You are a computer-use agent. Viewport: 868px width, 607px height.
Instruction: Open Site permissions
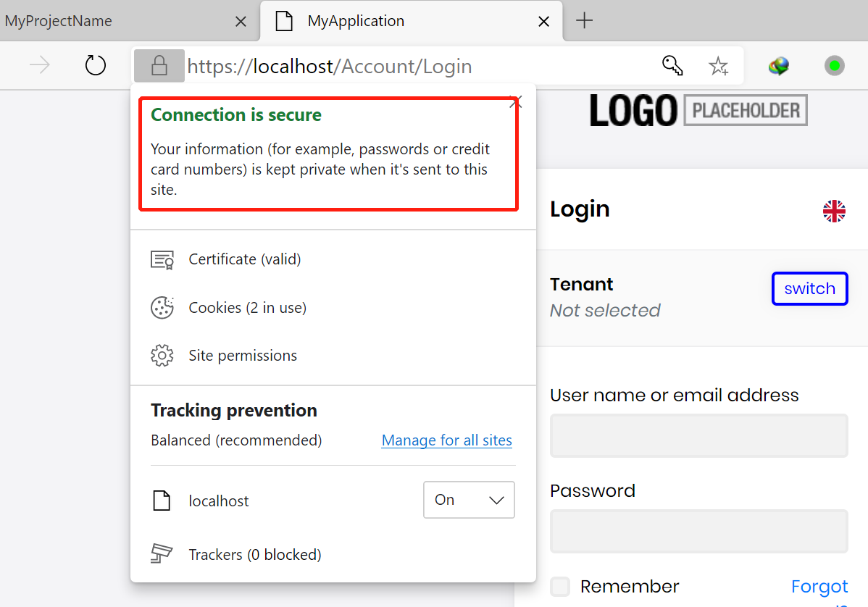pos(243,356)
